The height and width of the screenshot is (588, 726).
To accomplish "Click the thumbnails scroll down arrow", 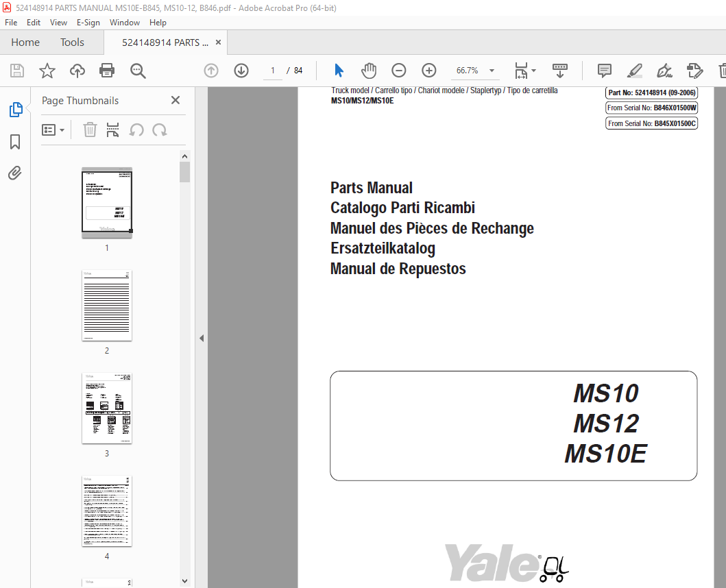I will [184, 581].
